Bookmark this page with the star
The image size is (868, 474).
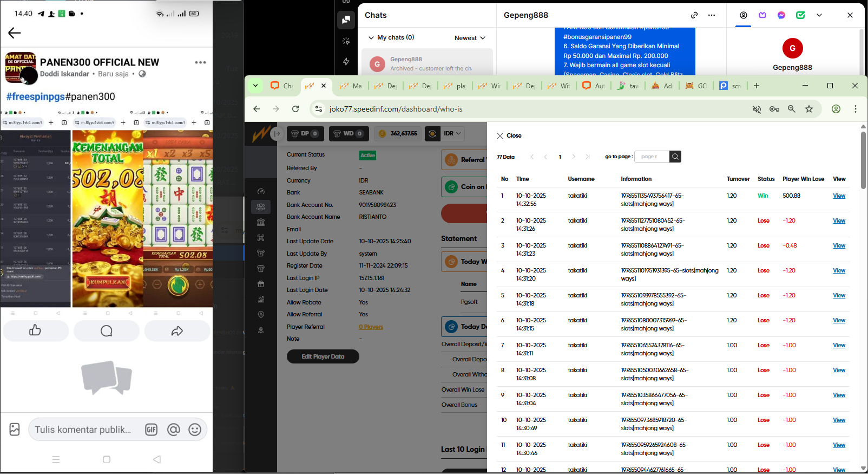click(809, 109)
